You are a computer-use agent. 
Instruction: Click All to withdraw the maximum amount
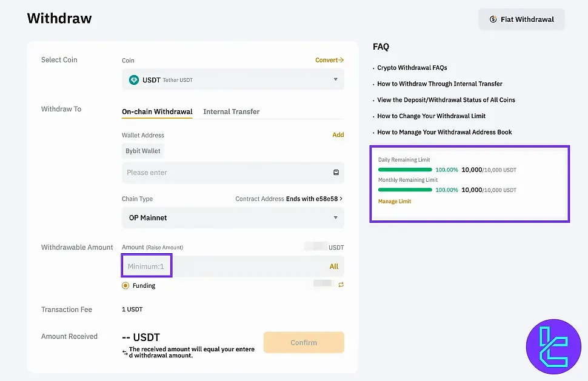tap(333, 267)
